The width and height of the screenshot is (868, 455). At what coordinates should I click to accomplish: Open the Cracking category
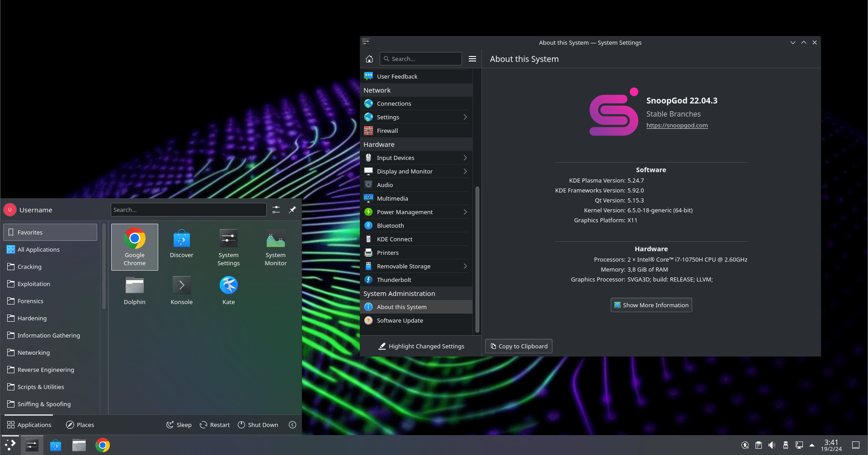(x=50, y=267)
